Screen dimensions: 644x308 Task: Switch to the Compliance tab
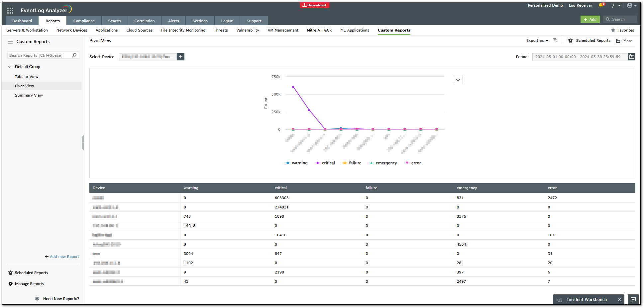84,21
